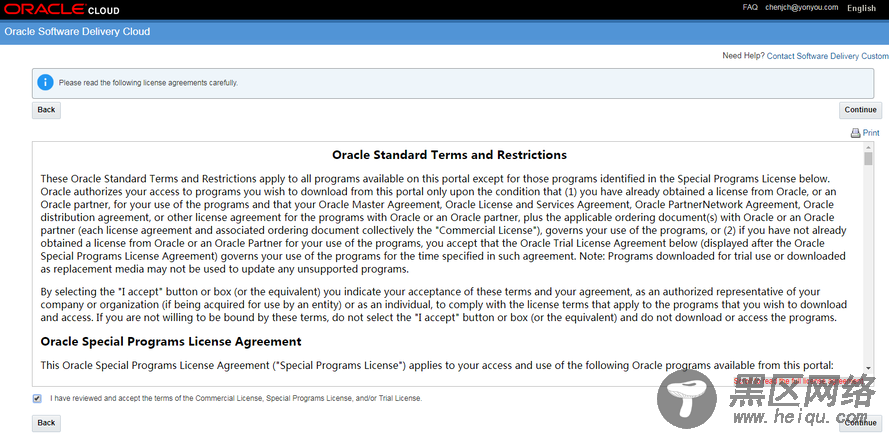The width and height of the screenshot is (889, 434).
Task: Uncheck the license acceptance checkbox
Action: tap(37, 399)
